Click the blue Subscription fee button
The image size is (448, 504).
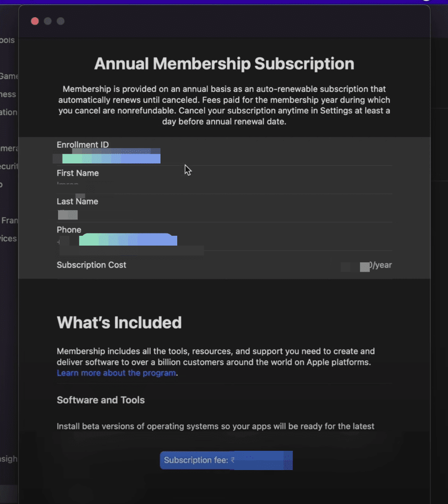226,460
